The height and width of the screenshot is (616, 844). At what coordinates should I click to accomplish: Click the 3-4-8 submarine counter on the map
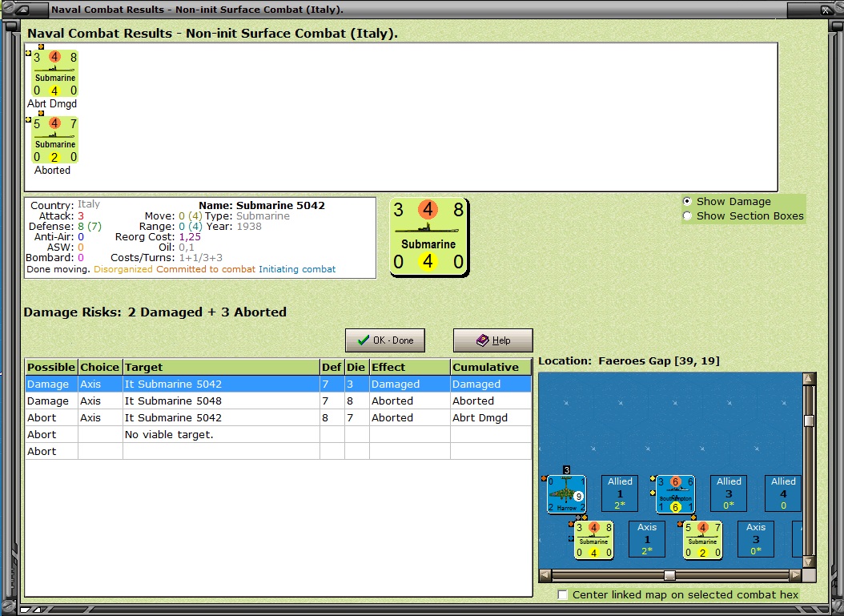(593, 540)
